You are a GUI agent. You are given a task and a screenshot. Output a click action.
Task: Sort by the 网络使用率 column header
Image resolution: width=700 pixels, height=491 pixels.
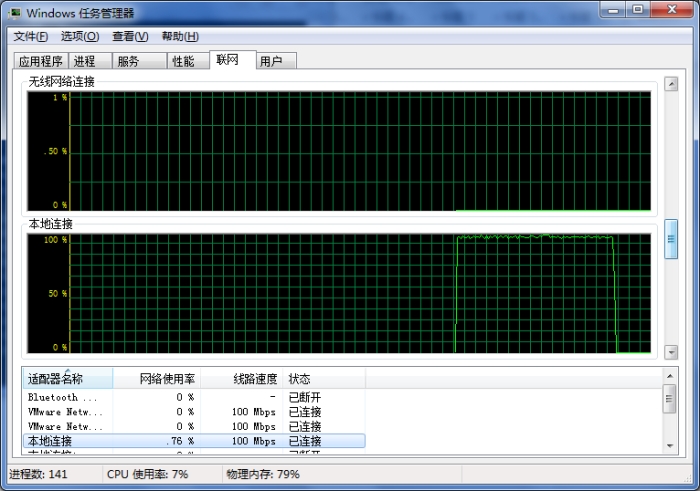click(157, 379)
